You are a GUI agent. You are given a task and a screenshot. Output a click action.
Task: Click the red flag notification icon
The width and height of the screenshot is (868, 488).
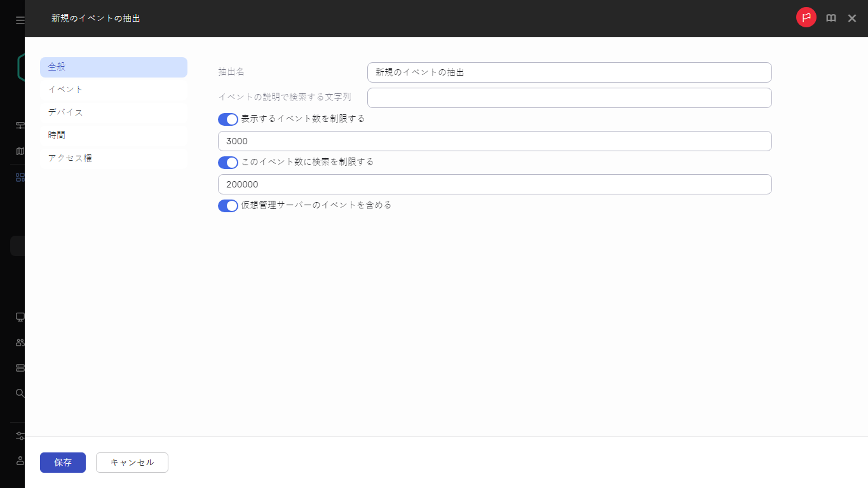pyautogui.click(x=806, y=18)
